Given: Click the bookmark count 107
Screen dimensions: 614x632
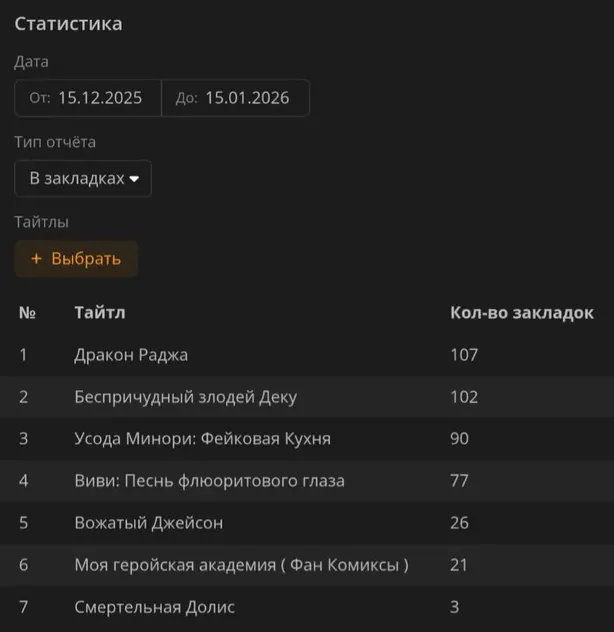Looking at the screenshot, I should tap(464, 355).
